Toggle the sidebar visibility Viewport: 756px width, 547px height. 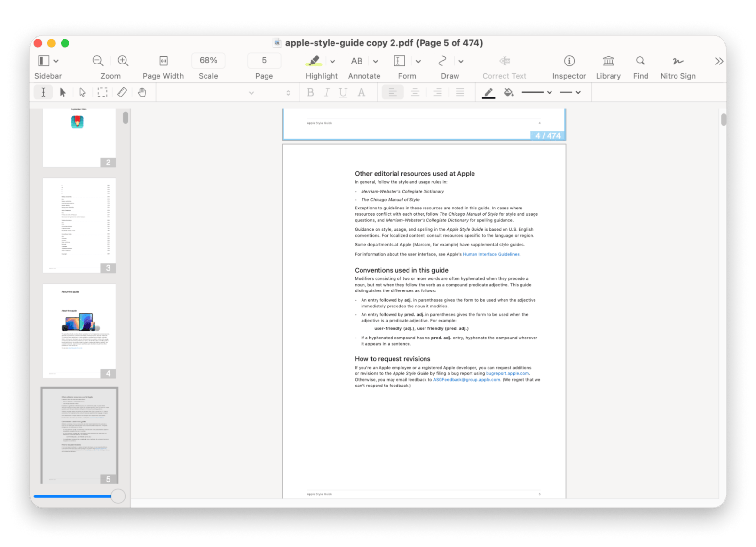click(x=44, y=61)
